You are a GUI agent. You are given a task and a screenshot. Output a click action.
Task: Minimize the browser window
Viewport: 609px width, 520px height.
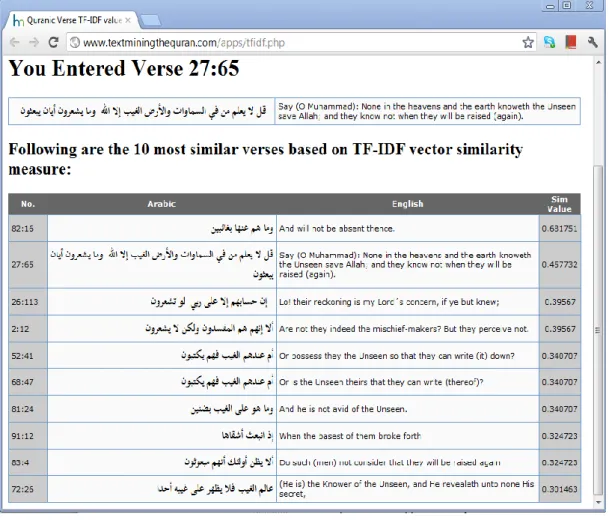click(552, 5)
